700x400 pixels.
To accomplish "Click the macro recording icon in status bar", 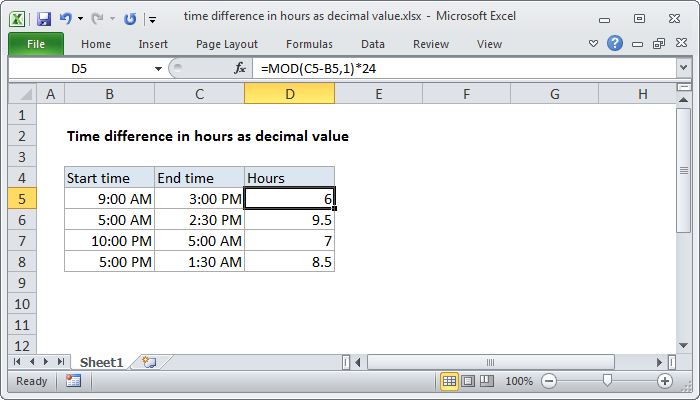I will (73, 381).
